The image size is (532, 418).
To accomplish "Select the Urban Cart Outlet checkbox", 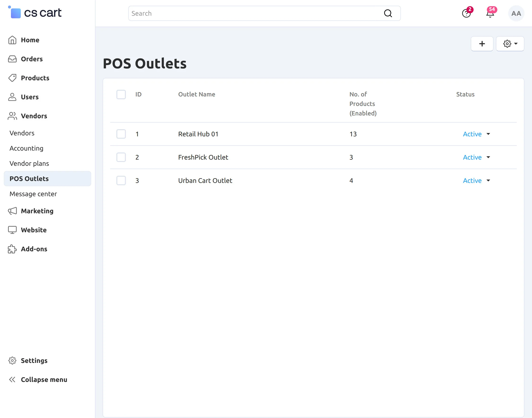I will point(121,180).
